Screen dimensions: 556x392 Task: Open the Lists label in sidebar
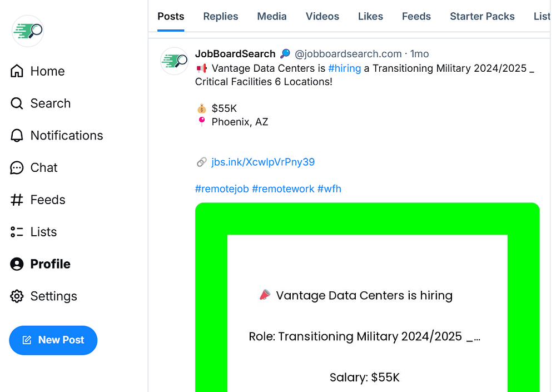tap(43, 232)
